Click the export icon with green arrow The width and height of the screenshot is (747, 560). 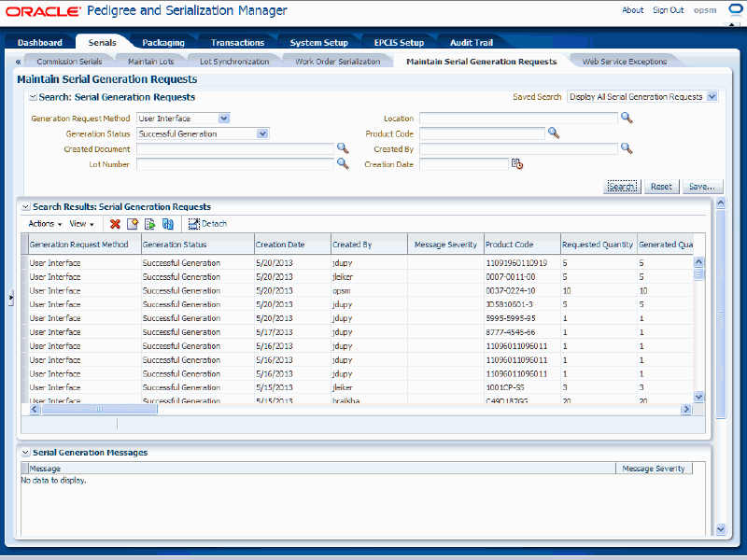[150, 224]
